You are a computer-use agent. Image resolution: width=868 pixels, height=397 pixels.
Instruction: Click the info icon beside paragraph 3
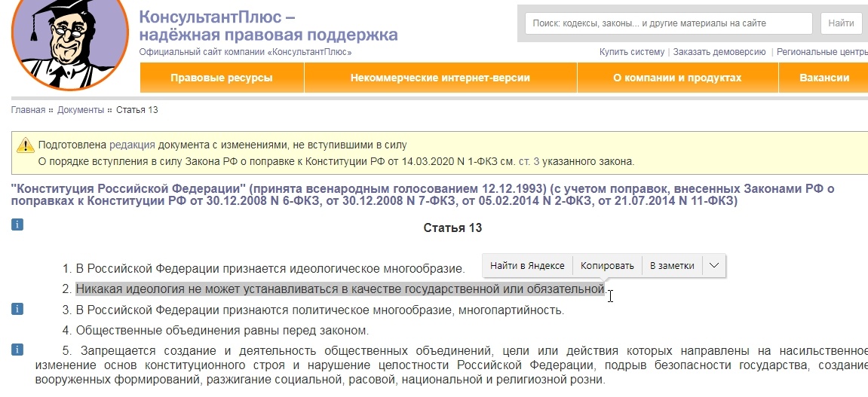(17, 309)
